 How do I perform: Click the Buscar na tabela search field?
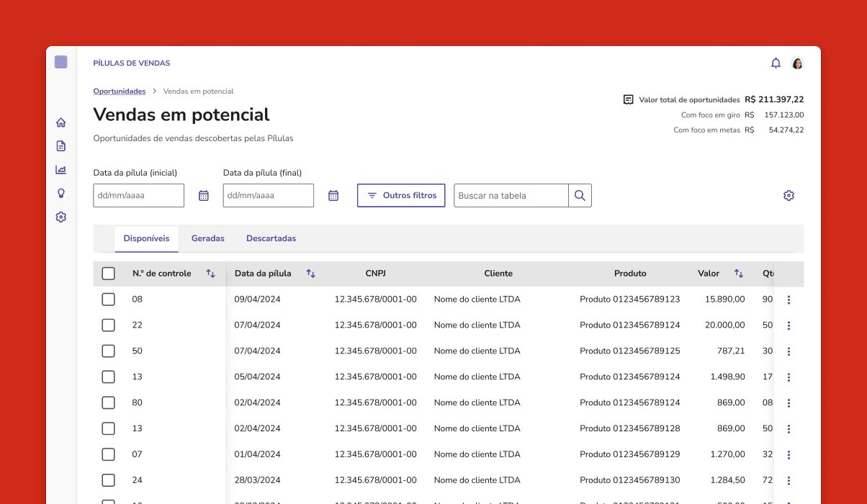(x=511, y=196)
